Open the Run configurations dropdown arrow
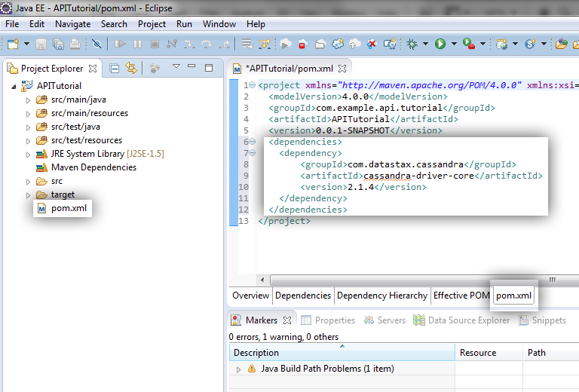Viewport: 579px width, 392px height. 454,44
